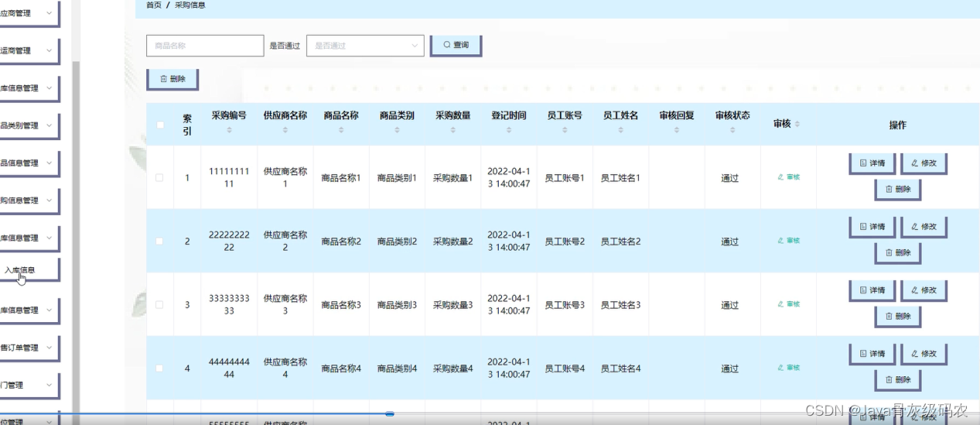Expand the 应商管理 sidebar menu

click(x=29, y=13)
